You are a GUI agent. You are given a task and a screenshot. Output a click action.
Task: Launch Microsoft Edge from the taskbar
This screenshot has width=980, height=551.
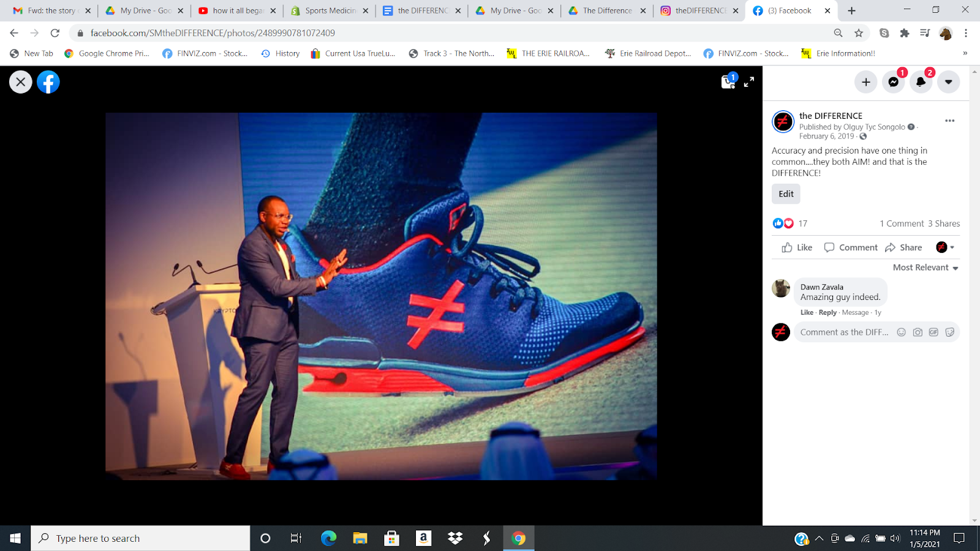click(328, 538)
